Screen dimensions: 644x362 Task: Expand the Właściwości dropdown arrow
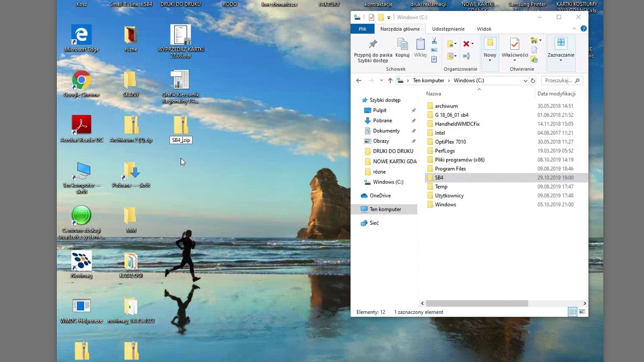click(x=515, y=60)
